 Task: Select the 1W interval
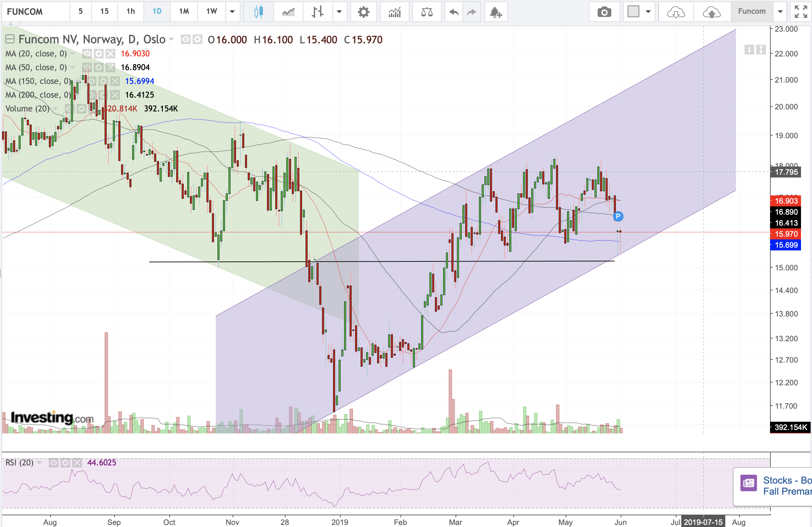coord(212,12)
